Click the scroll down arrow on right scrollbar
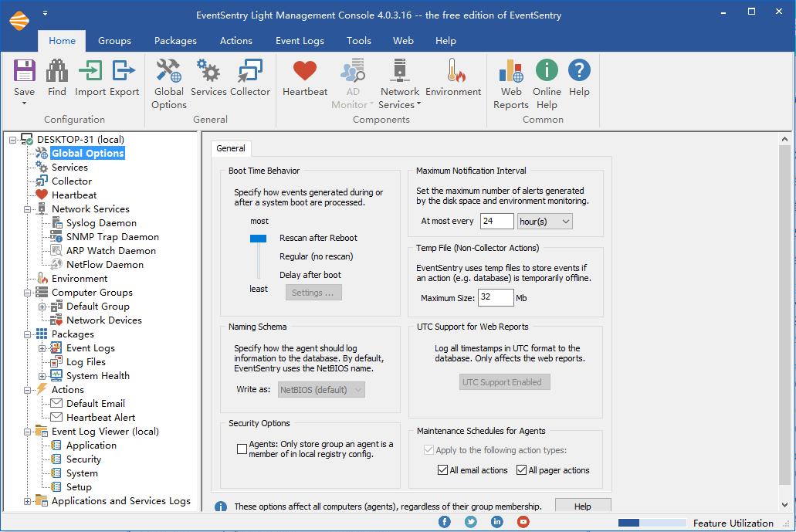 pyautogui.click(x=785, y=505)
